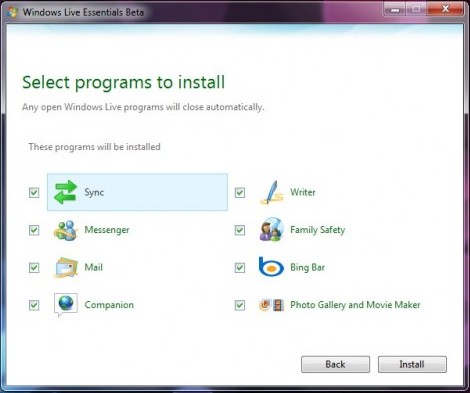Click the Sync program label
This screenshot has height=393, width=470.
(94, 192)
